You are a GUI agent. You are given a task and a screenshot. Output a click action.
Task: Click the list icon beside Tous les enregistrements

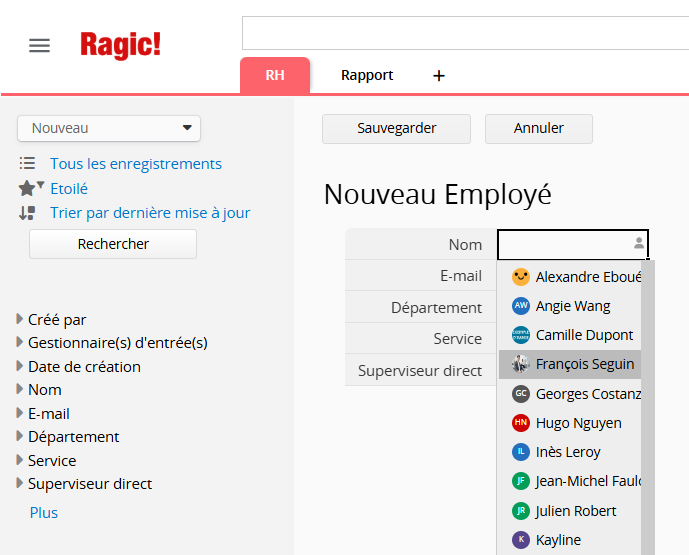click(28, 163)
